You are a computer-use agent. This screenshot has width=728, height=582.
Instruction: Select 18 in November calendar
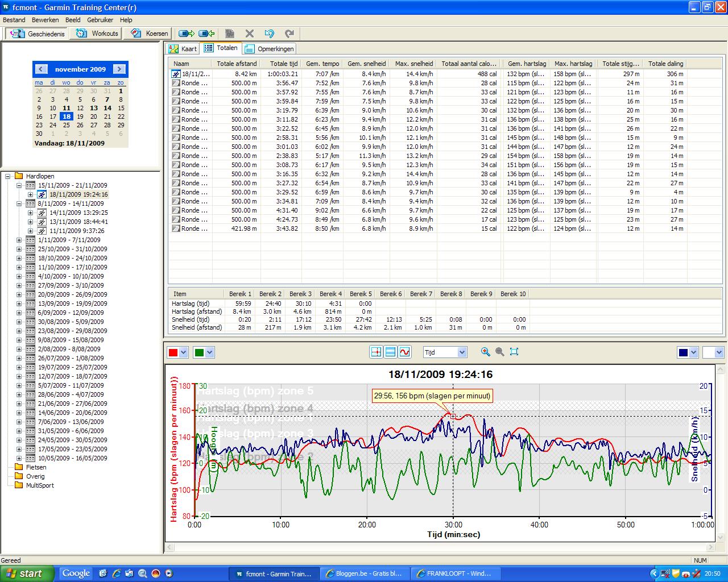[67, 117]
